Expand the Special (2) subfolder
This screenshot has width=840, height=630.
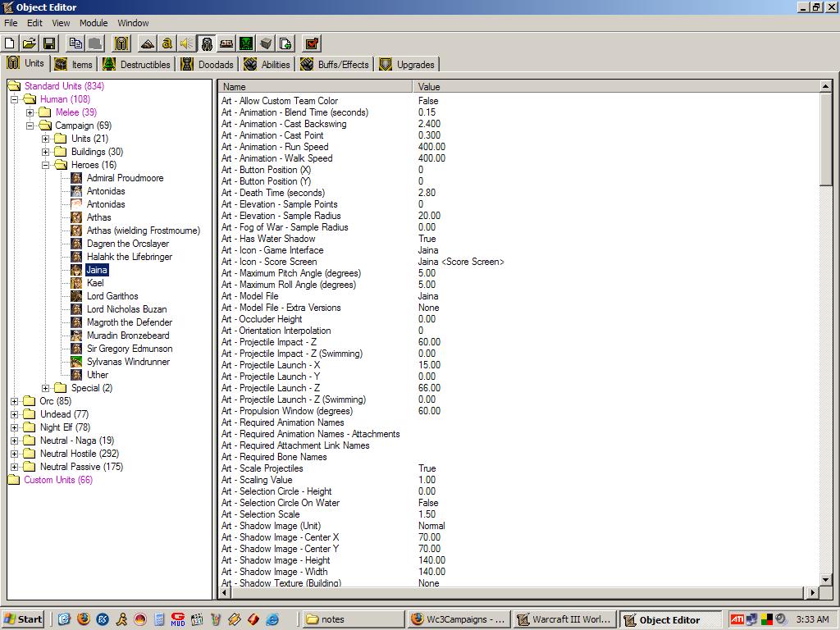[46, 388]
